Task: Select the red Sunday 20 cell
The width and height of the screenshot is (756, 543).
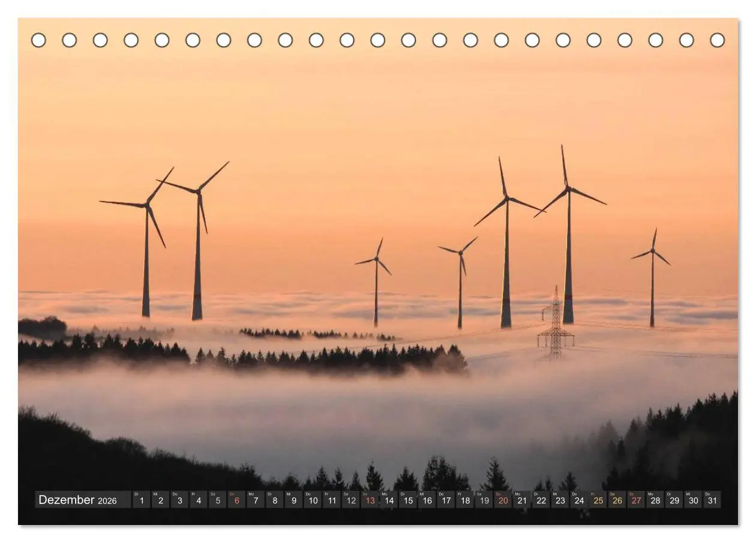Action: pyautogui.click(x=503, y=500)
